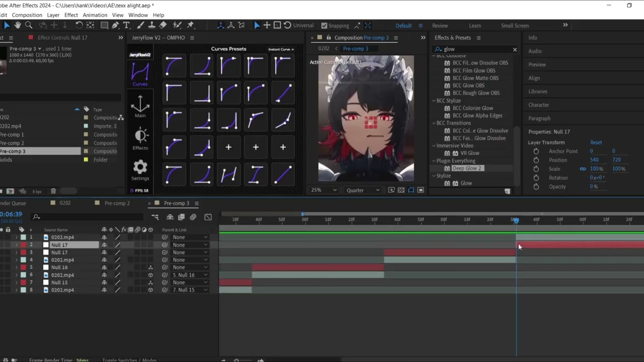Switch to the Small Screen workspace

tap(515, 26)
